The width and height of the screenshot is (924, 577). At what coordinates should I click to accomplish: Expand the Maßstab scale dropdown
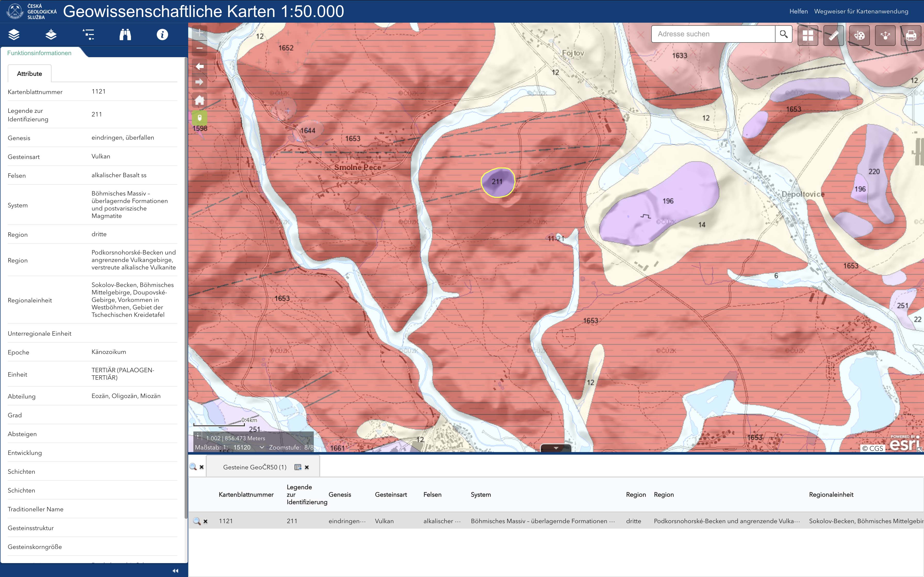click(261, 447)
